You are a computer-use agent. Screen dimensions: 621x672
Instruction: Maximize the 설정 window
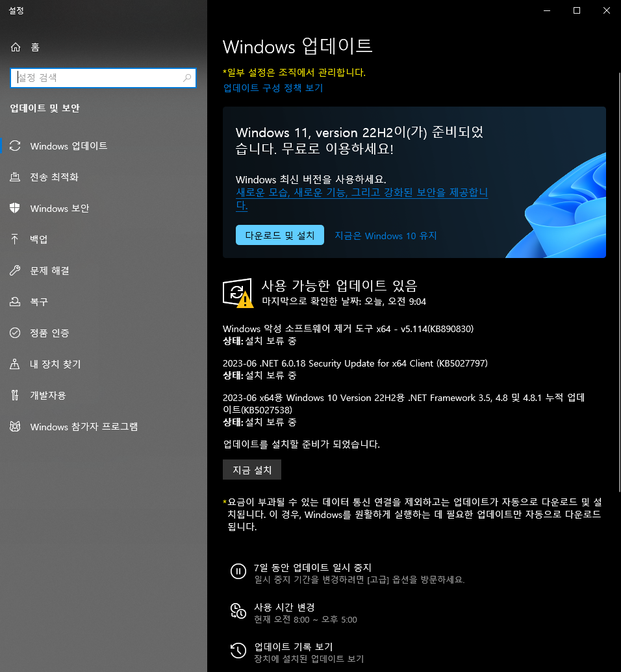[577, 10]
